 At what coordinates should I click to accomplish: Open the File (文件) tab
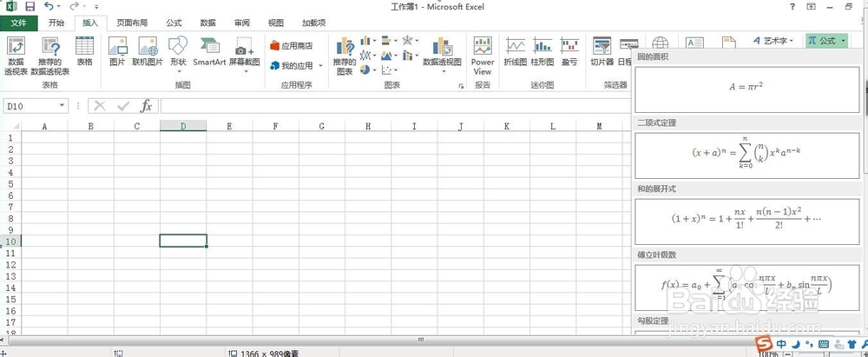pyautogui.click(x=19, y=23)
